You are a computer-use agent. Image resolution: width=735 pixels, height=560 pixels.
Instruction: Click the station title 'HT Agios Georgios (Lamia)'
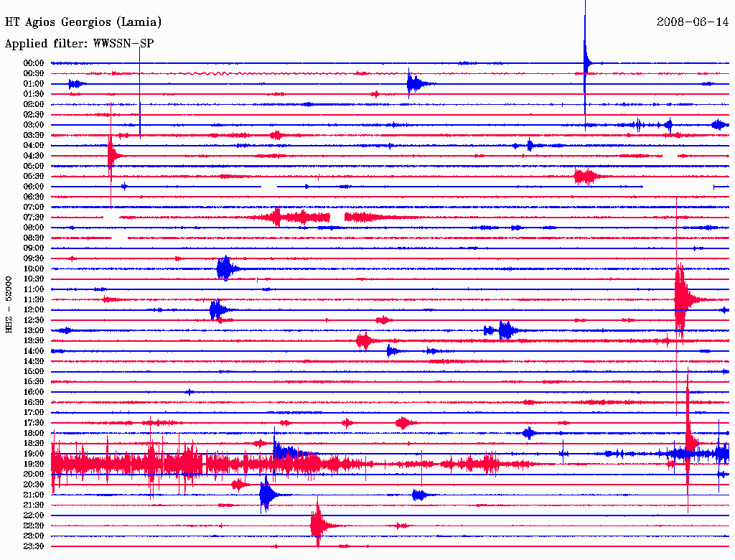pyautogui.click(x=83, y=22)
